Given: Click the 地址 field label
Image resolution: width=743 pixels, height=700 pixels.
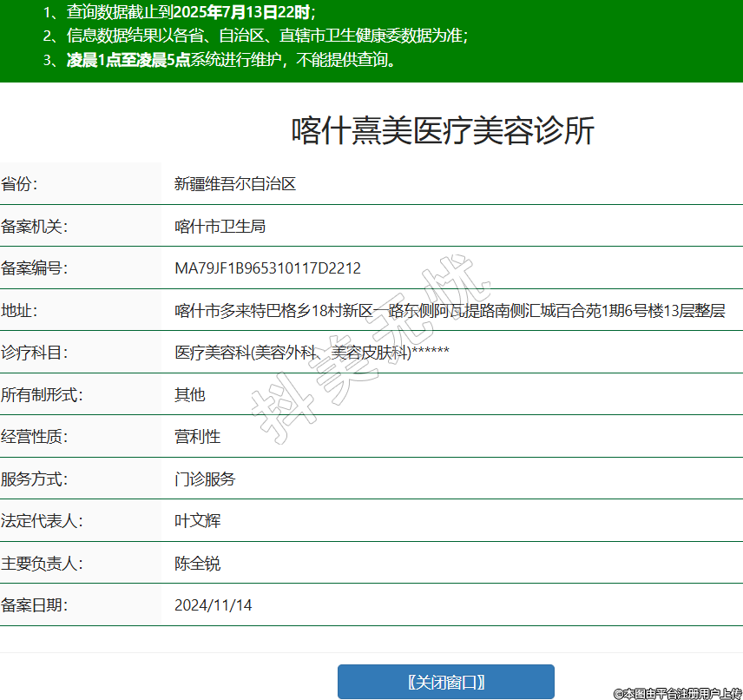Looking at the screenshot, I should (x=20, y=311).
